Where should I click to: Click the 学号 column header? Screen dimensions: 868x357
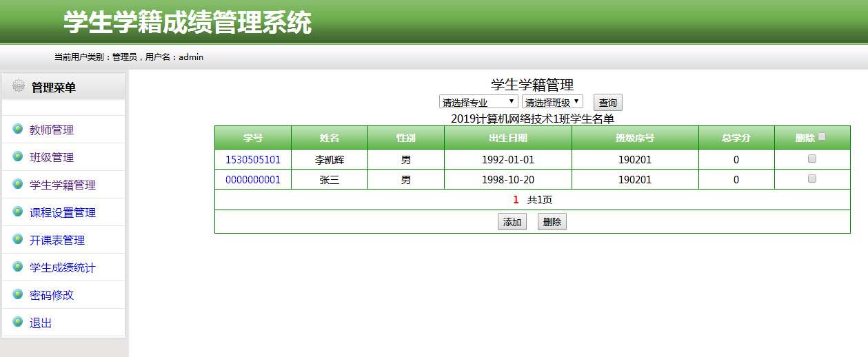tap(253, 138)
